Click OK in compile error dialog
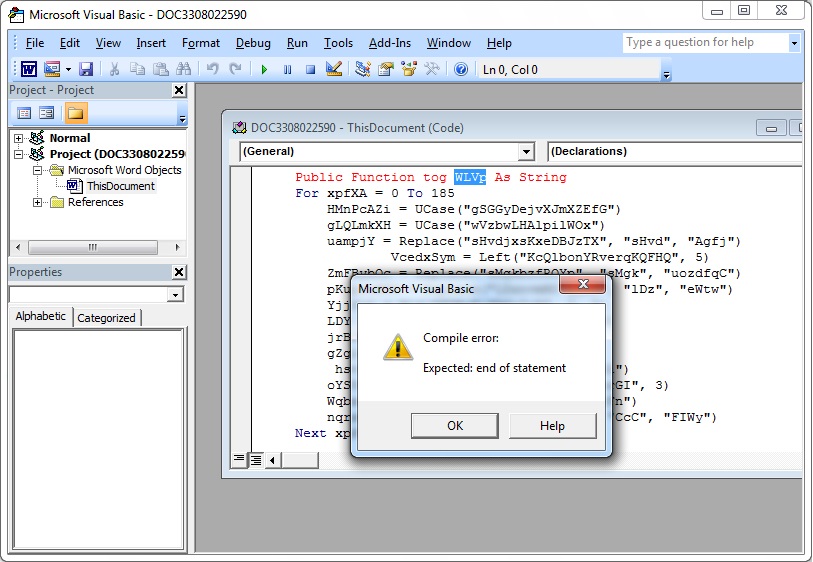The width and height of the screenshot is (813, 562). click(x=455, y=426)
